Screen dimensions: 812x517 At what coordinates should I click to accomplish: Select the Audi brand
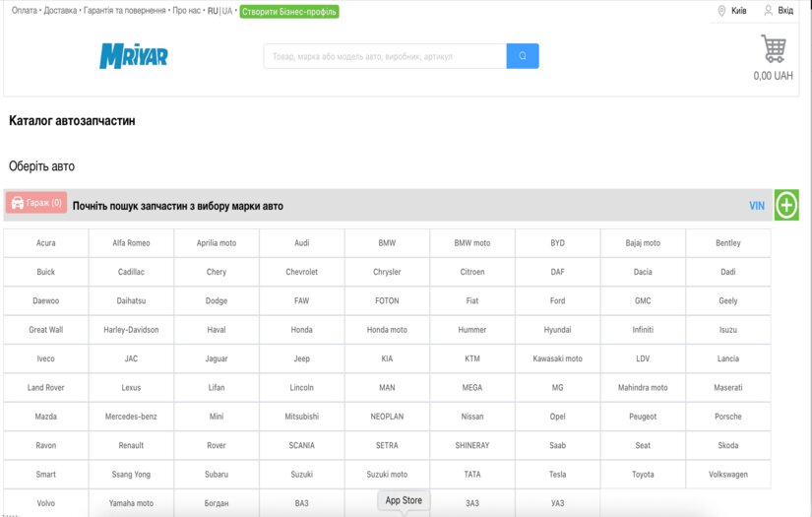click(302, 243)
